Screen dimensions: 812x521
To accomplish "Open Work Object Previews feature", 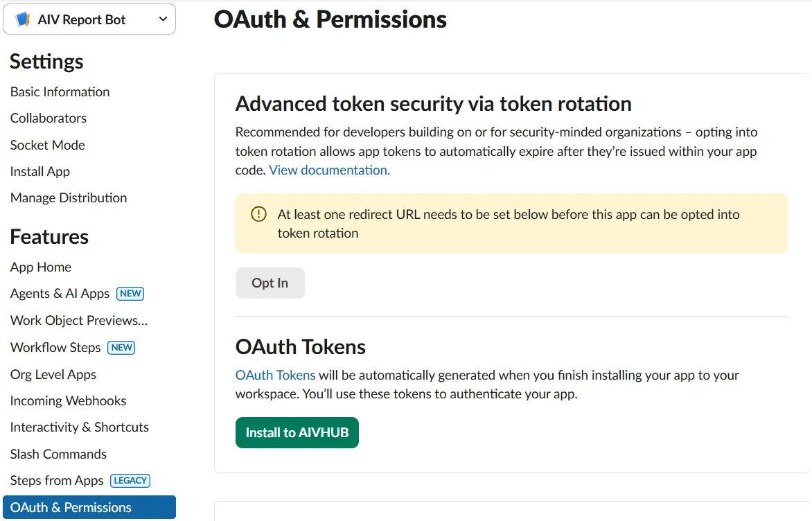I will [x=79, y=320].
